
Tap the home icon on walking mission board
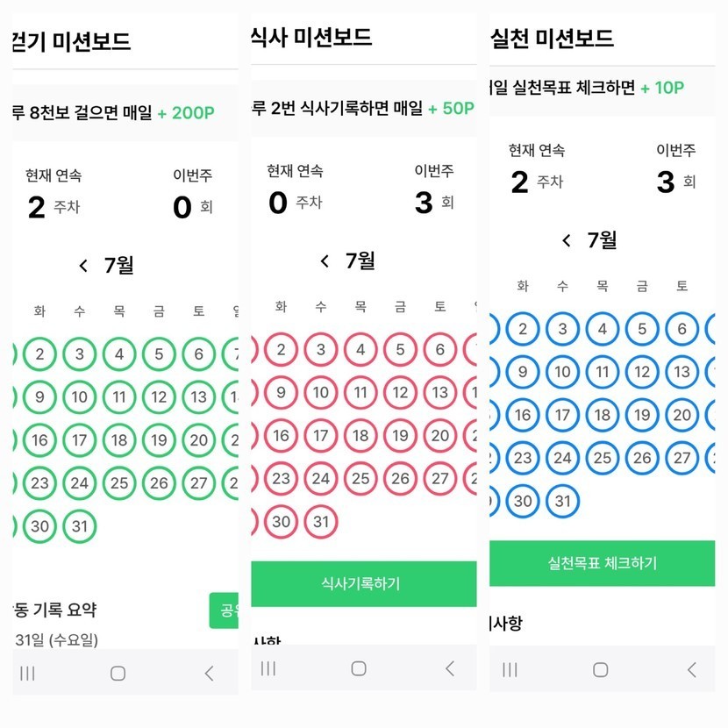(x=118, y=674)
